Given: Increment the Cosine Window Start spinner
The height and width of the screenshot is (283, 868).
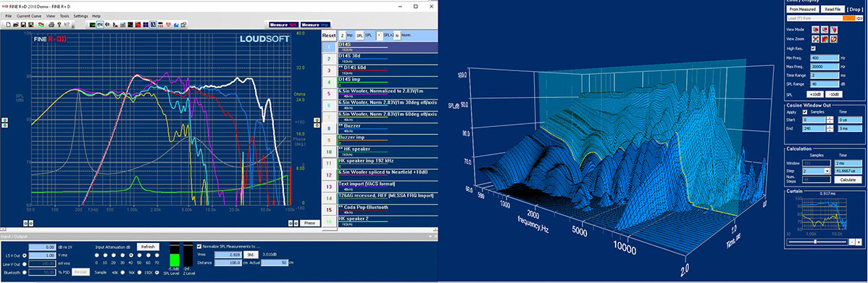Looking at the screenshot, I should (x=830, y=118).
